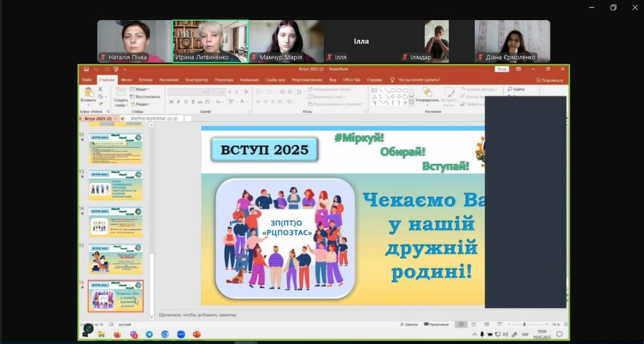Click the УКР language indicator
Viewport: 644px width, 344px height.
coord(525,334)
